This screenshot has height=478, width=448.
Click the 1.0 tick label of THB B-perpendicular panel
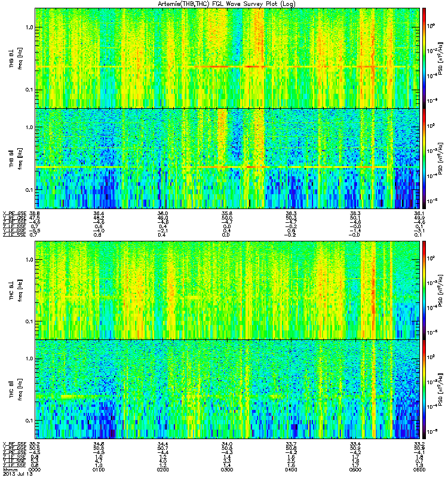tap(29, 27)
